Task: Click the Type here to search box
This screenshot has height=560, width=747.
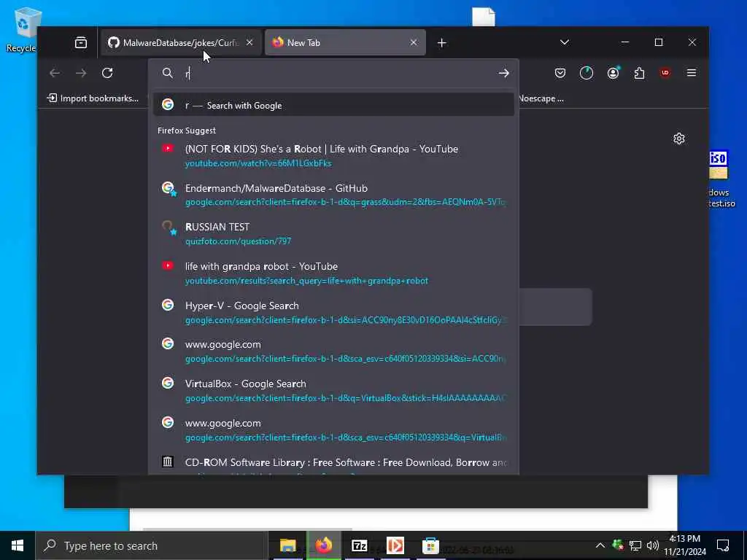Action: 152,545
